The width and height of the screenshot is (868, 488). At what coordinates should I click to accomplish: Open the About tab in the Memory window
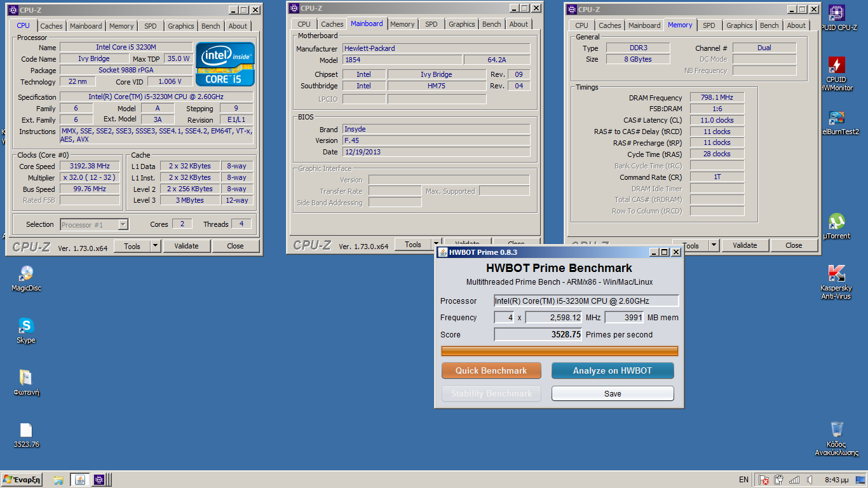797,25
